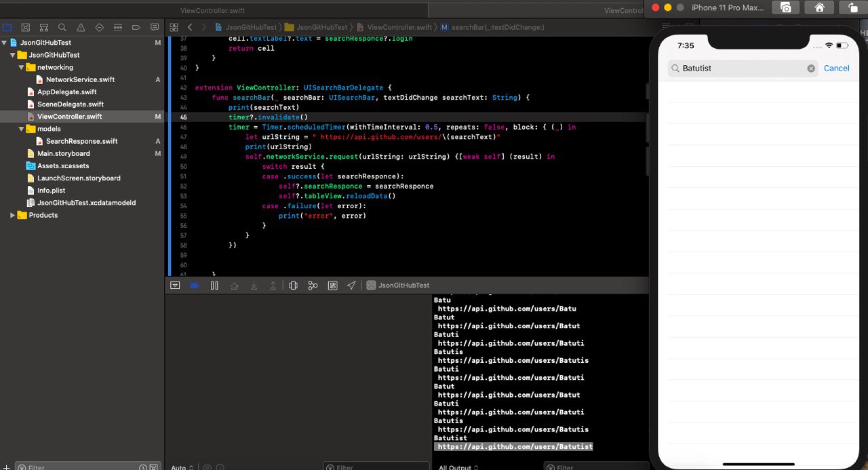
Task: Select JsonGitHubTest process in debug bar
Action: 397,286
